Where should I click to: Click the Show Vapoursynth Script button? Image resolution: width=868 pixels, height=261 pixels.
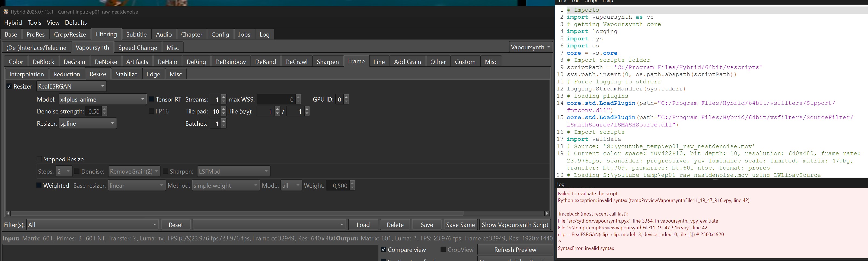tap(515, 225)
